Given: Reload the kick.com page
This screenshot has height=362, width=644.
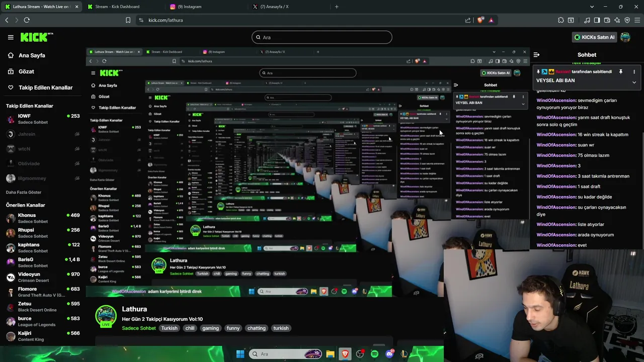Looking at the screenshot, I should click(27, 20).
